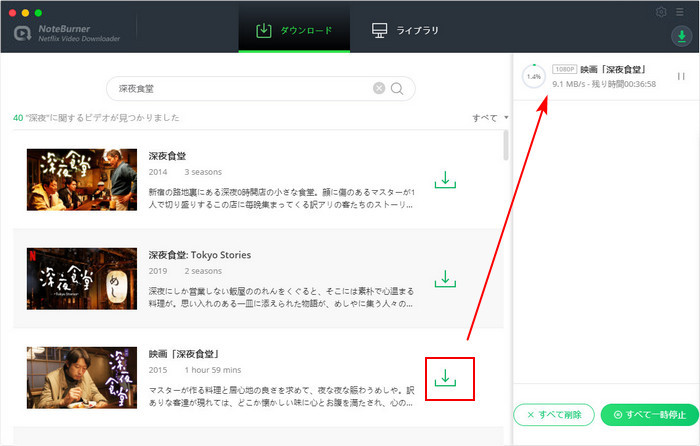Download 深夜食堂: Tokyo Stories

pos(445,279)
